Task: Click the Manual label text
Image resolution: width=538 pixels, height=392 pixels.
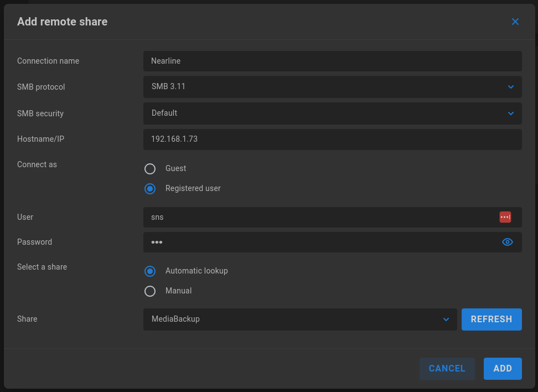Action: [178, 291]
